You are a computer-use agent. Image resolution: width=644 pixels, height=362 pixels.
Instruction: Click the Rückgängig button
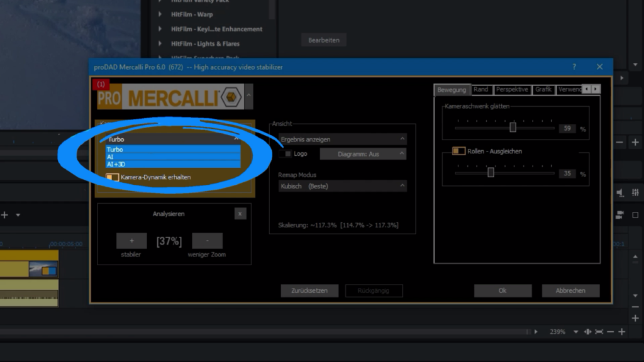(374, 290)
